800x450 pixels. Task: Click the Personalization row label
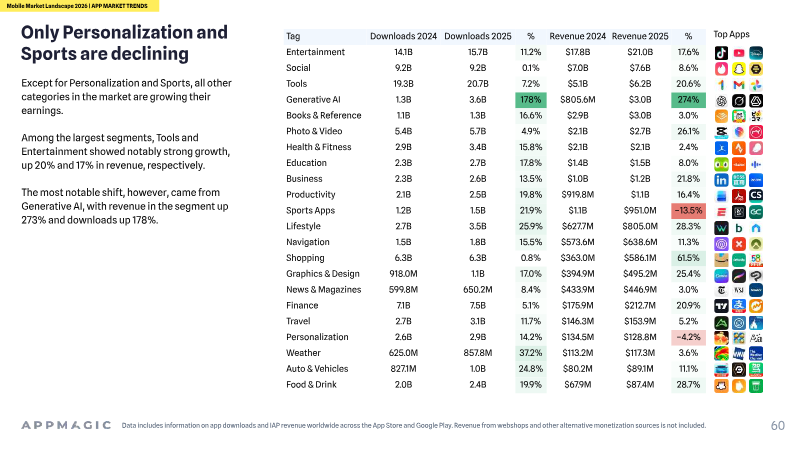pos(317,337)
